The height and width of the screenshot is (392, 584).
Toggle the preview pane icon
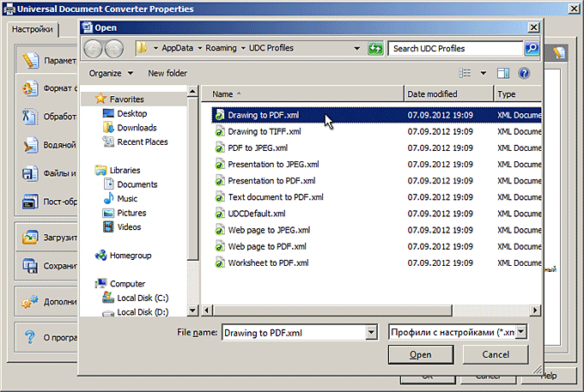(502, 73)
